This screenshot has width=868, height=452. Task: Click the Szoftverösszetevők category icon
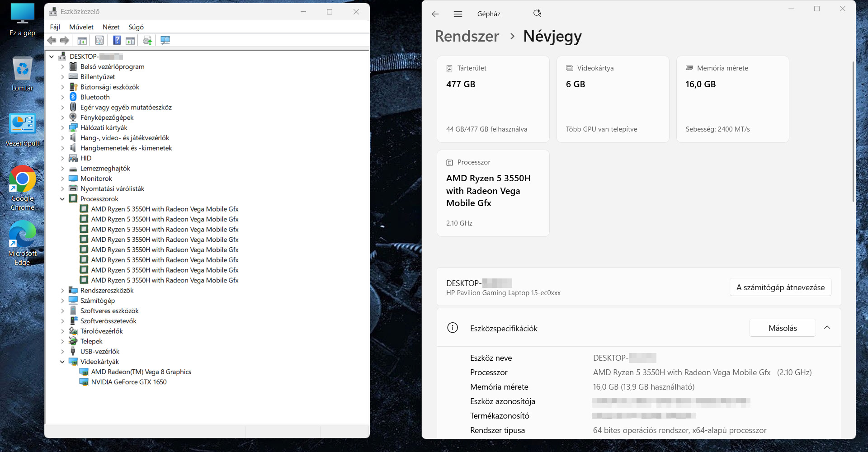point(73,321)
